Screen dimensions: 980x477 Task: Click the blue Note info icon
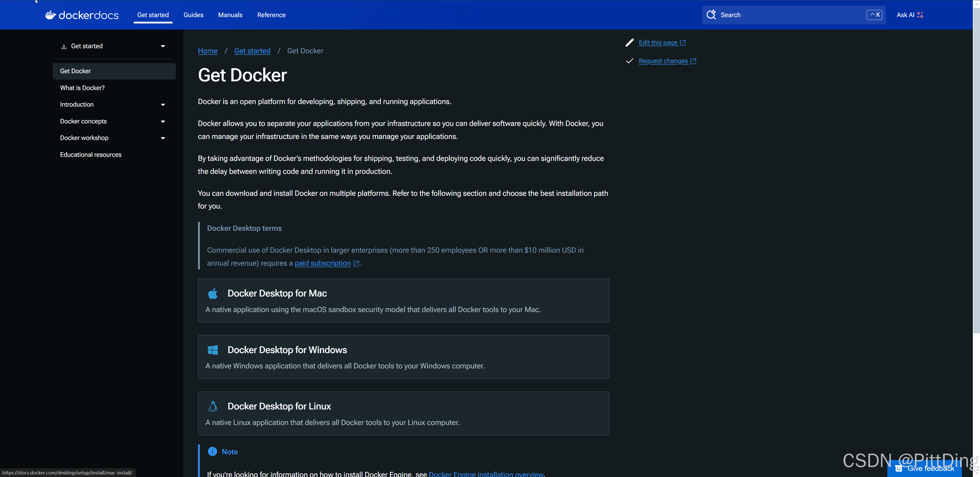tap(212, 452)
